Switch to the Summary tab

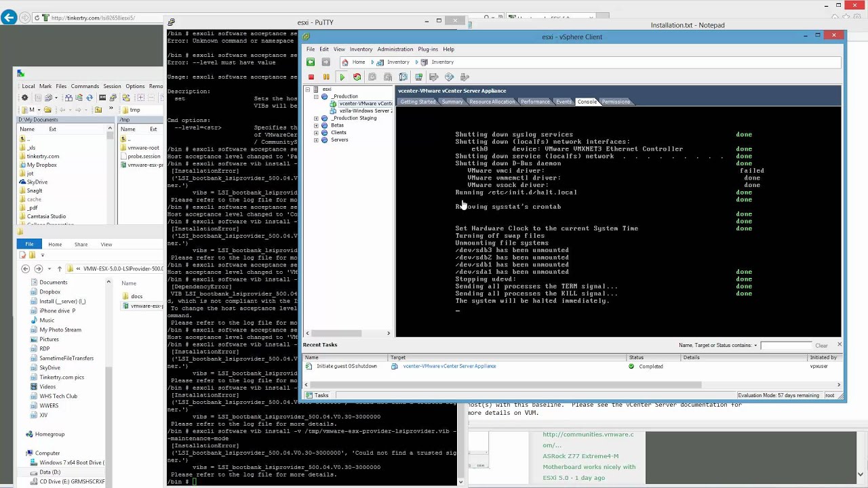[452, 102]
